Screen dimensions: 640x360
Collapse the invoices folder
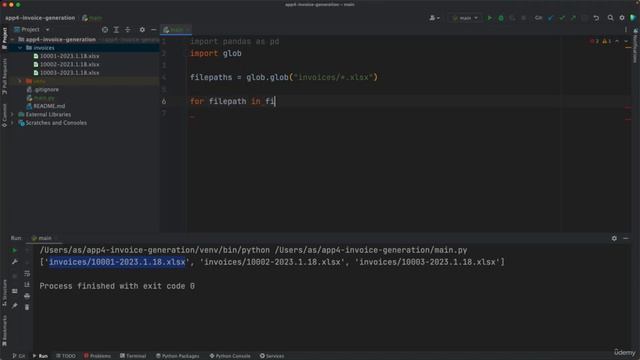[20, 48]
